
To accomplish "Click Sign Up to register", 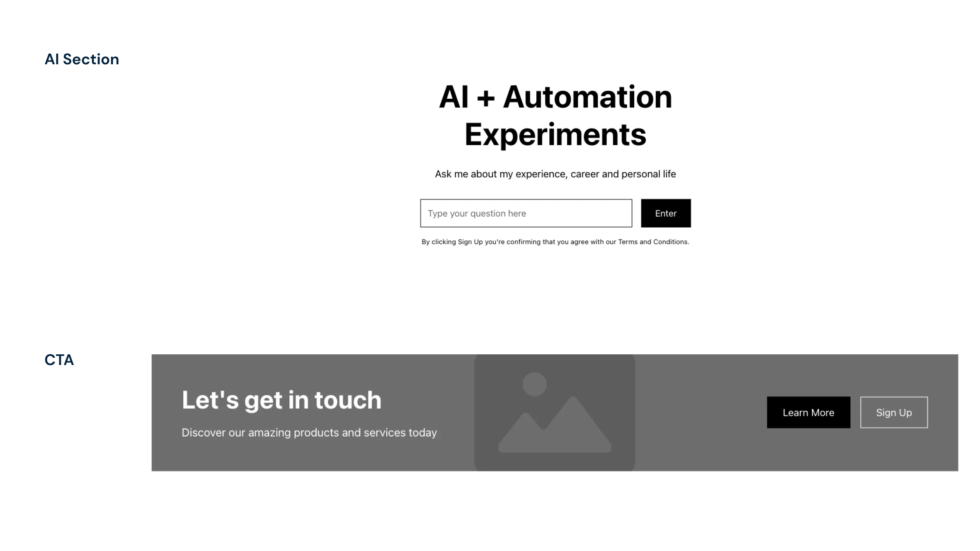I will tap(894, 412).
